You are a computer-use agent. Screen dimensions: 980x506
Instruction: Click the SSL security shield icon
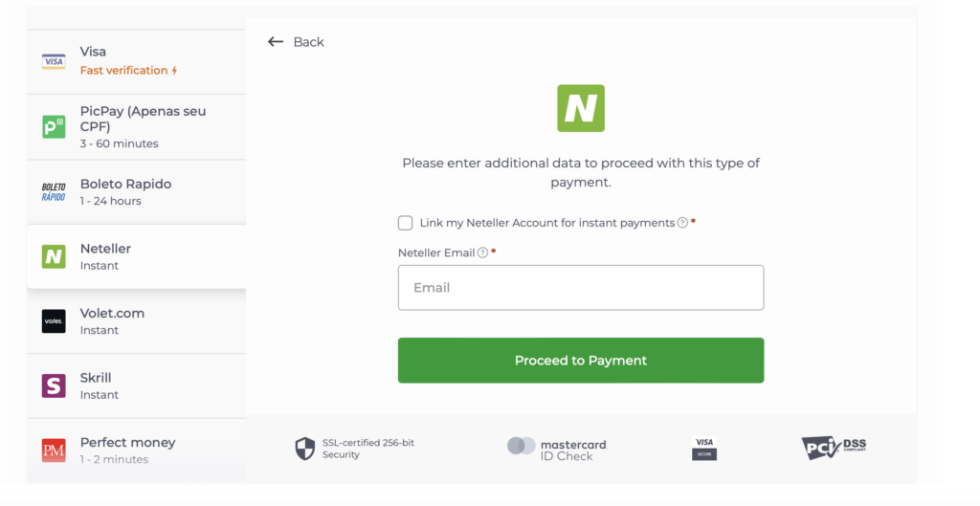click(x=304, y=449)
